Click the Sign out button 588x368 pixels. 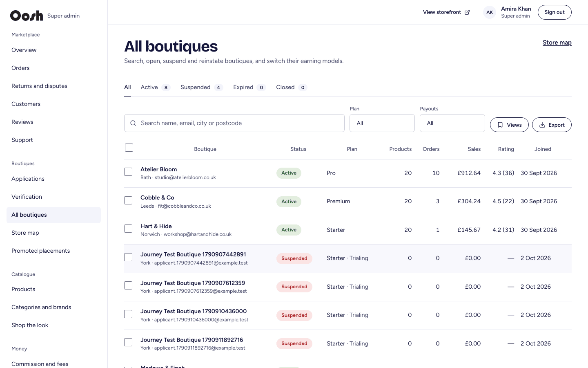click(555, 12)
